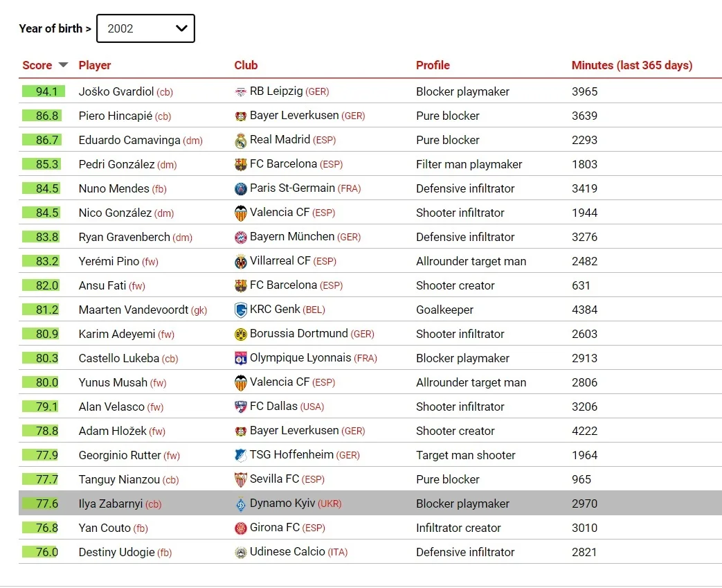Viewport: 722px width, 588px height.
Task: Click the FC Dallas logo icon
Action: [x=241, y=407]
